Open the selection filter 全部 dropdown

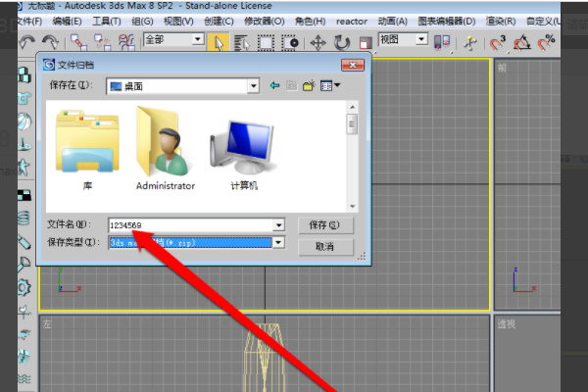click(x=198, y=39)
